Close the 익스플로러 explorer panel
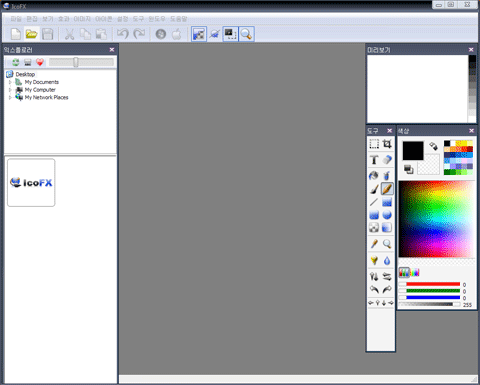The image size is (480, 385). [x=112, y=50]
